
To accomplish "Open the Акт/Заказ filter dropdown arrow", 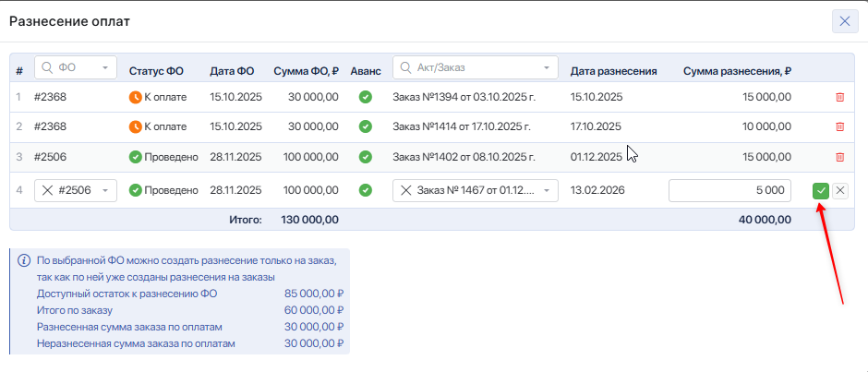I will tap(547, 67).
